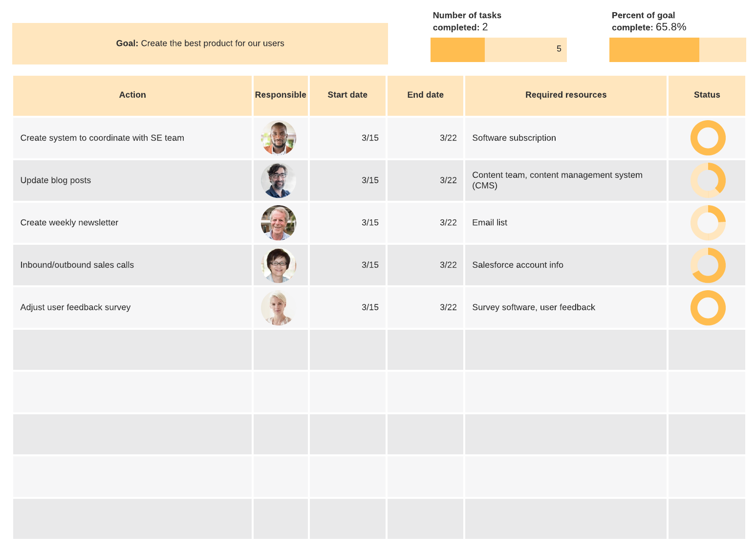
Task: Click the status donut for Create system row
Action: (x=708, y=138)
